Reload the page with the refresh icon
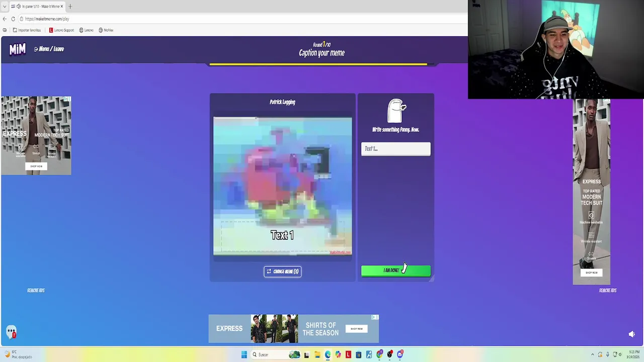This screenshot has height=362, width=644. click(13, 19)
